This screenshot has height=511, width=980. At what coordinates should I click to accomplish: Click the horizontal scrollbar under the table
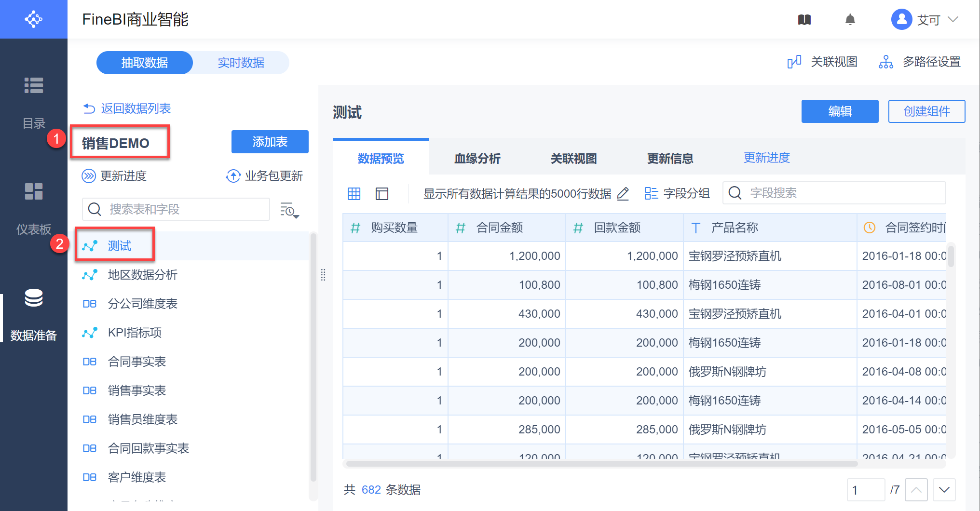click(601, 464)
